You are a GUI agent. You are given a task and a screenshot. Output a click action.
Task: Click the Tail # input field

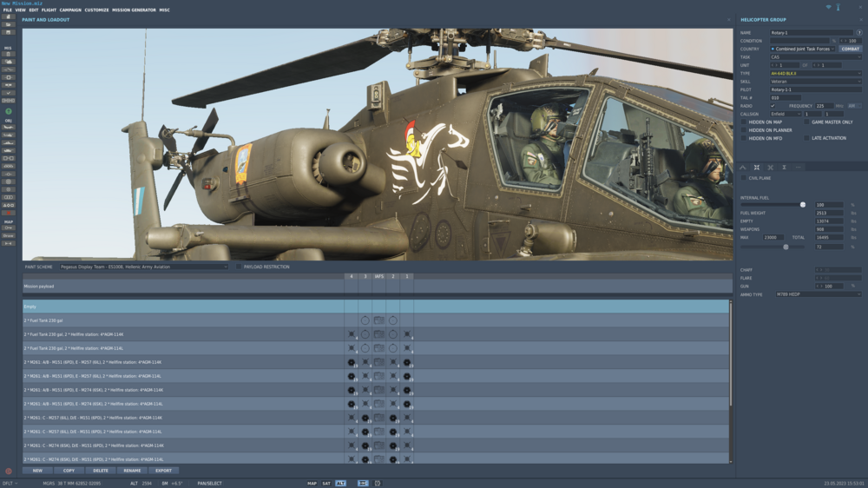point(785,97)
